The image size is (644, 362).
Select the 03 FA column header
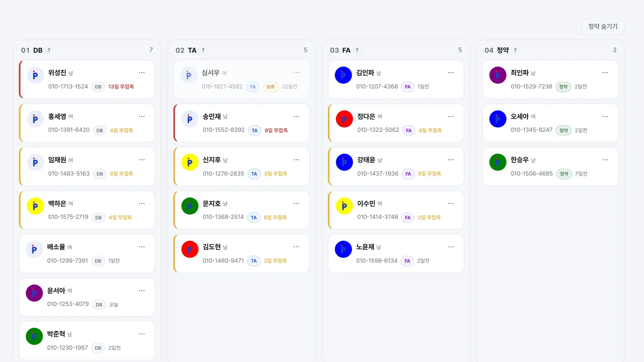[340, 50]
